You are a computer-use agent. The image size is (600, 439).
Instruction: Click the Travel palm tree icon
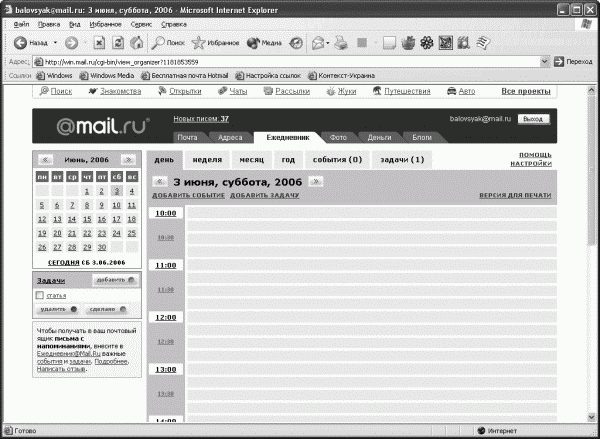377,91
